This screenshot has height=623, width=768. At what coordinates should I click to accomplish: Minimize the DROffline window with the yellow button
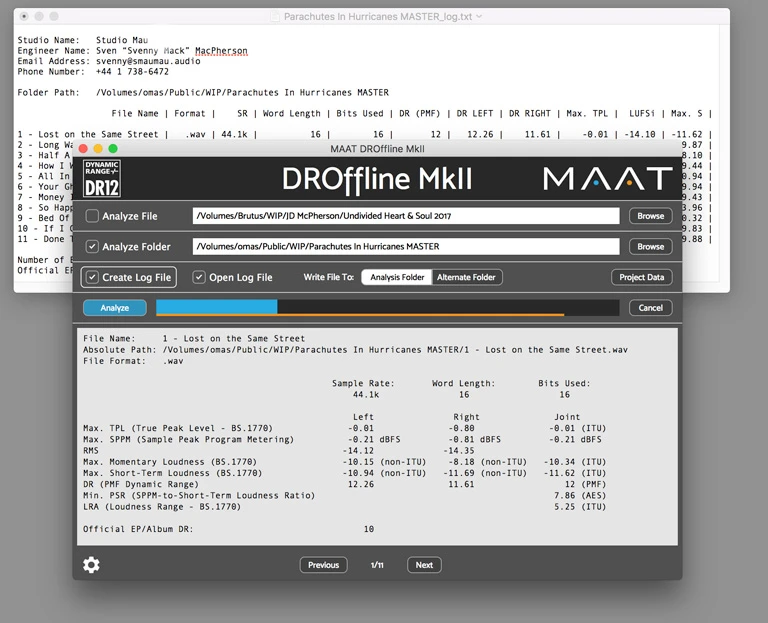pyautogui.click(x=98, y=148)
